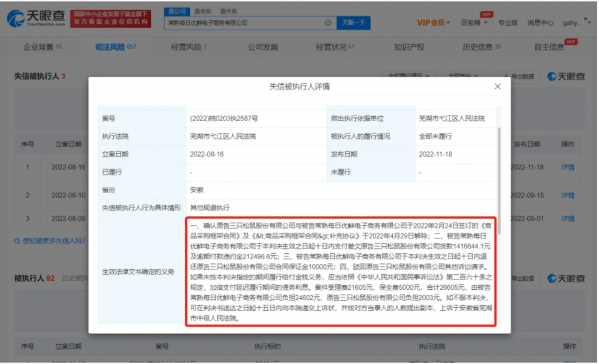Viewport: 599px width, 364px height.
Task: Open the 企业背景 tab
Action: (42, 47)
